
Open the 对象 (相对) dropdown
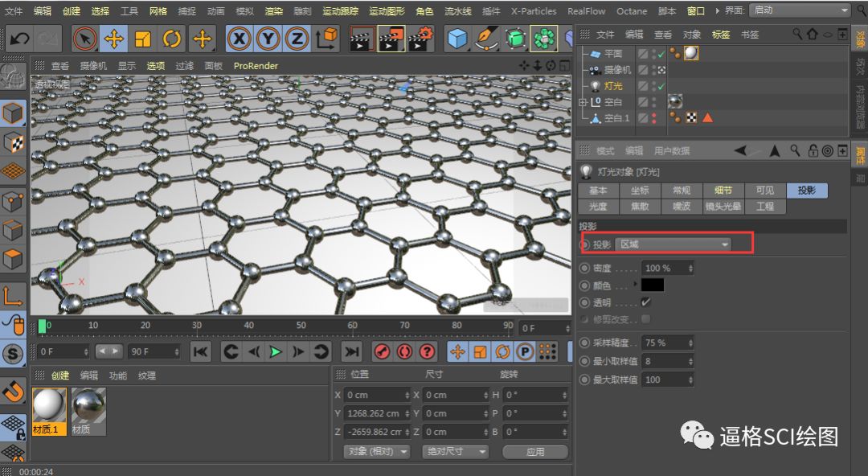(x=377, y=452)
